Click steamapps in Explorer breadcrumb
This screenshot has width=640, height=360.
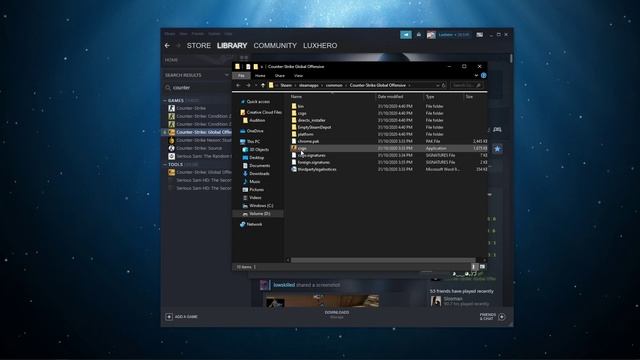coord(308,85)
